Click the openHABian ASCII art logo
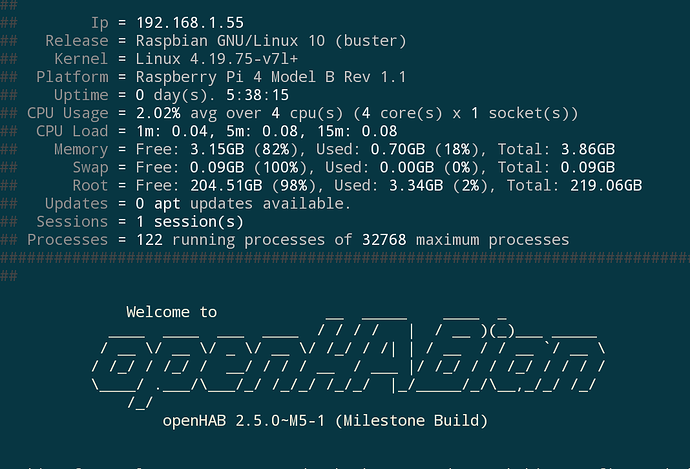 pos(349,362)
